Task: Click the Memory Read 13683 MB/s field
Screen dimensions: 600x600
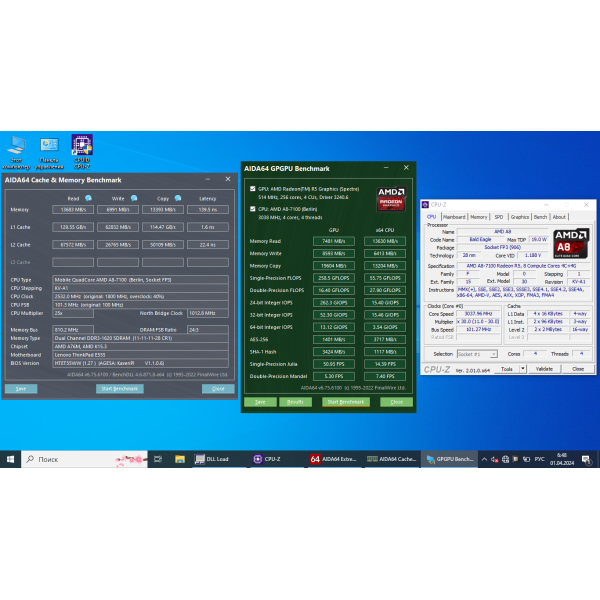Action: [73, 210]
